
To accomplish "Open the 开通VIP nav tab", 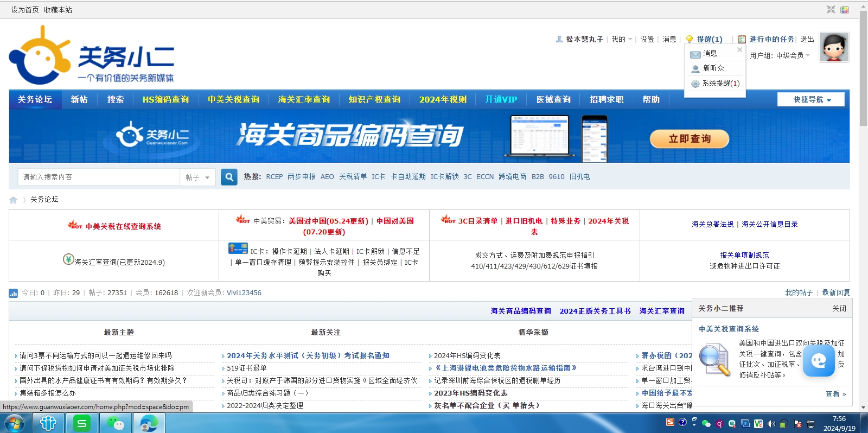I will pyautogui.click(x=501, y=99).
